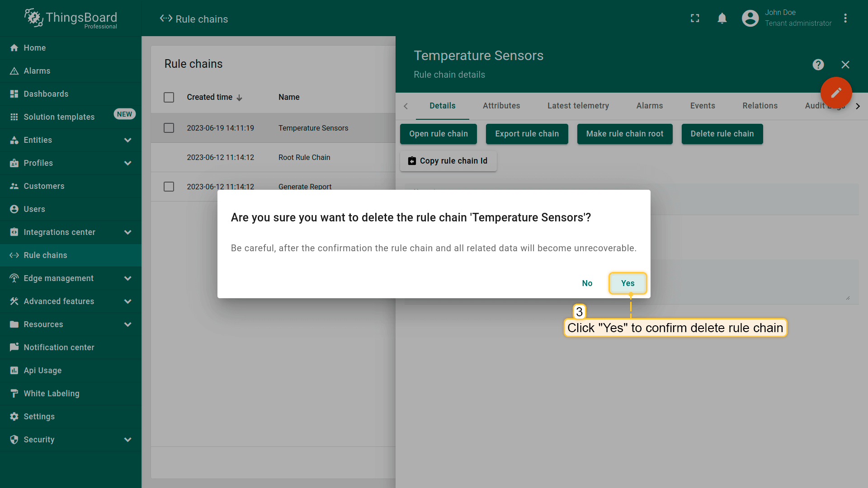Image resolution: width=868 pixels, height=488 pixels.
Task: Toggle the select-all header checkbox
Action: [169, 97]
